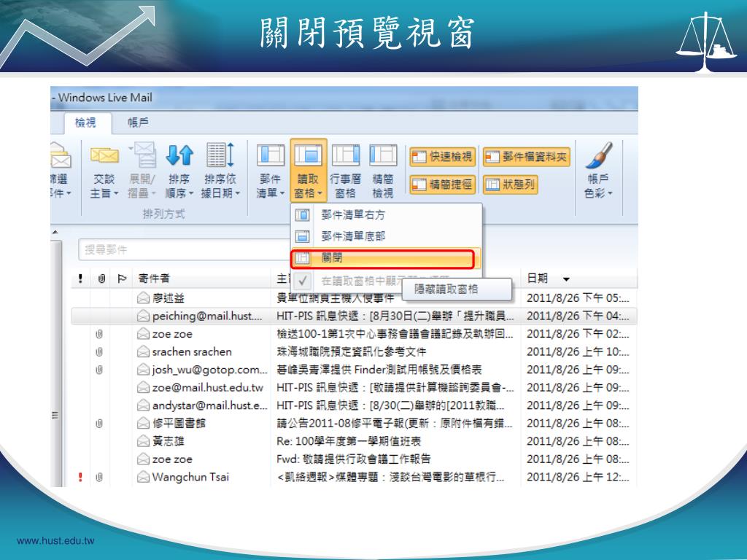Click the 日期 column header
747x560 pixels.
pos(538,278)
